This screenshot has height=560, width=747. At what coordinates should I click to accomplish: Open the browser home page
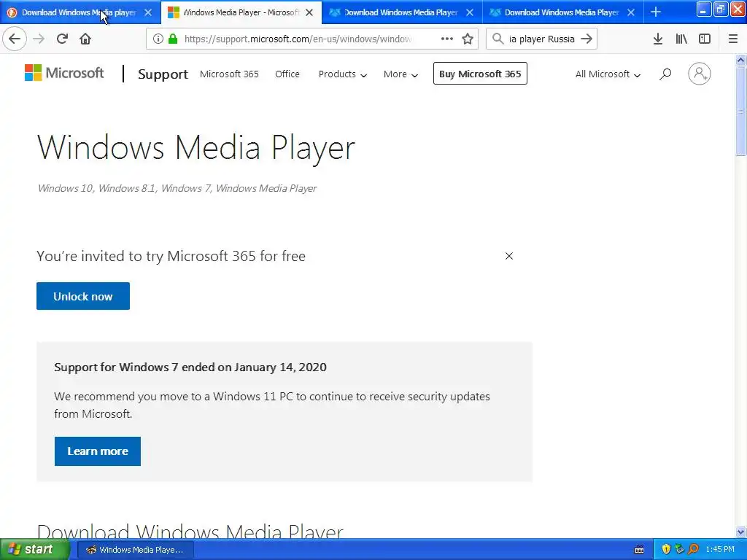85,39
